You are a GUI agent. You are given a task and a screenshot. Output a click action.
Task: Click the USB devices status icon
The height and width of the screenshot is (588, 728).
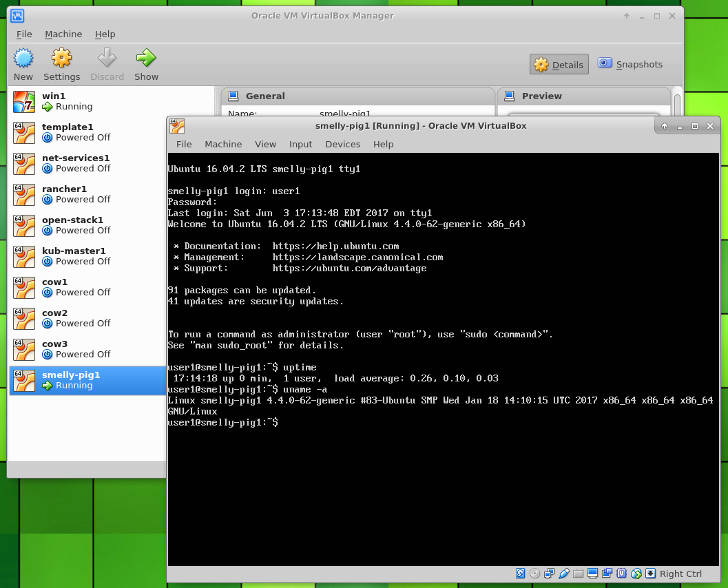click(x=563, y=574)
